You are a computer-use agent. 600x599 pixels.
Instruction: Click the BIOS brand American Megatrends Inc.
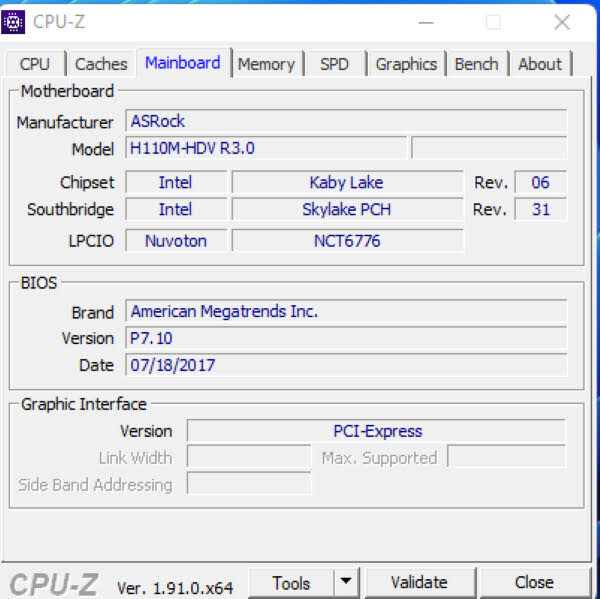coord(346,311)
